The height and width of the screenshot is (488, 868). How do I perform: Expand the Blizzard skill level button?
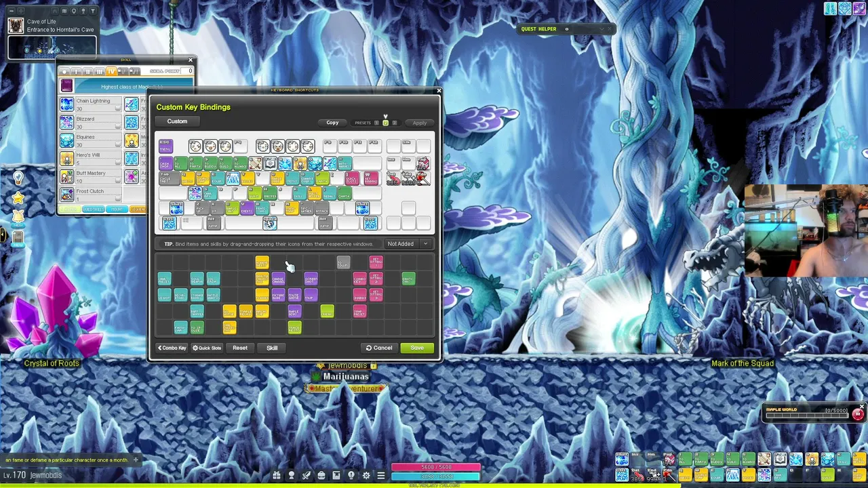coord(118,127)
